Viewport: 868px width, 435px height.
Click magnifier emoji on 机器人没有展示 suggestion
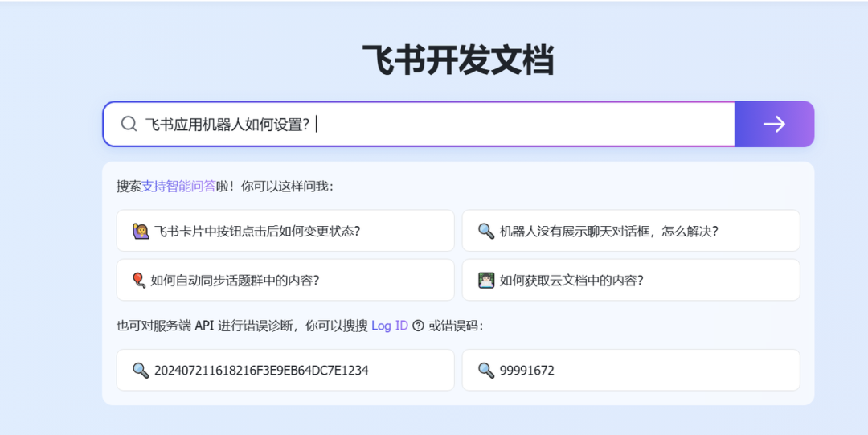(x=486, y=231)
